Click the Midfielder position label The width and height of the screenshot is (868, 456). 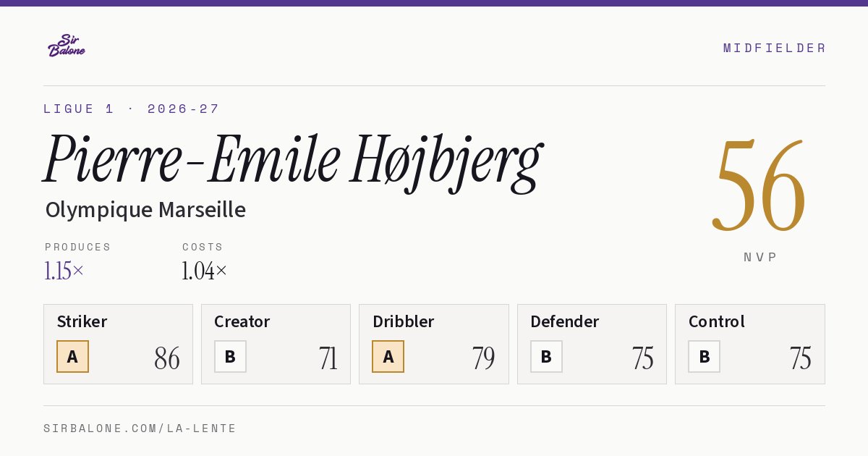774,48
